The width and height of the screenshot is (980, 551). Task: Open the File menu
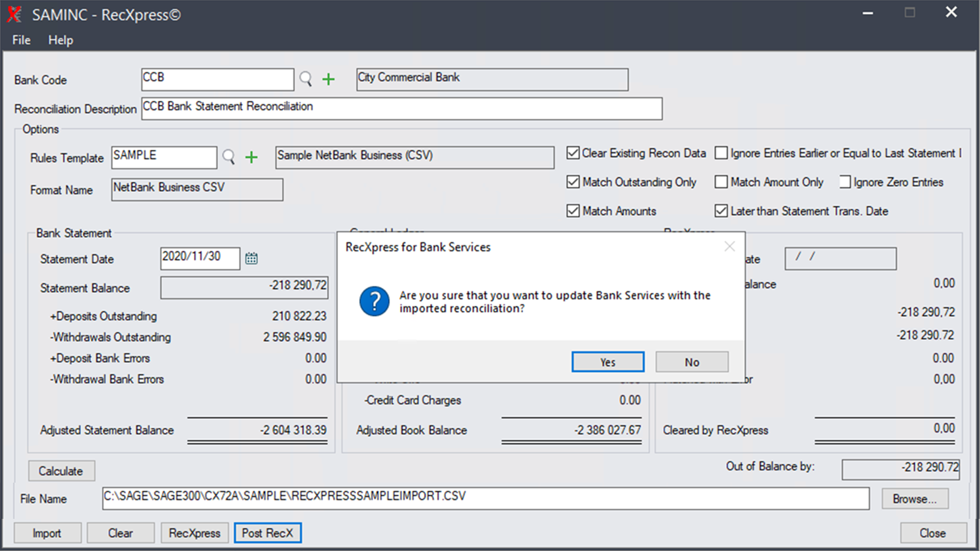pyautogui.click(x=20, y=40)
